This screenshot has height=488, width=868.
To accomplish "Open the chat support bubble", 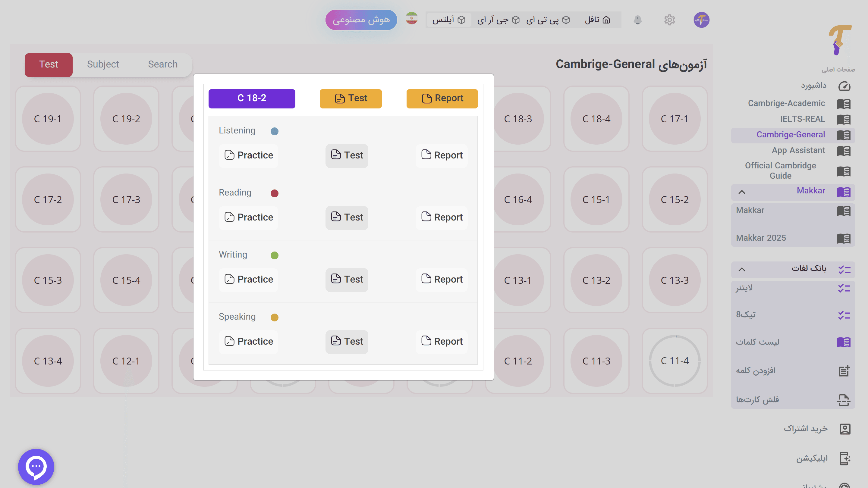I will coord(36,466).
